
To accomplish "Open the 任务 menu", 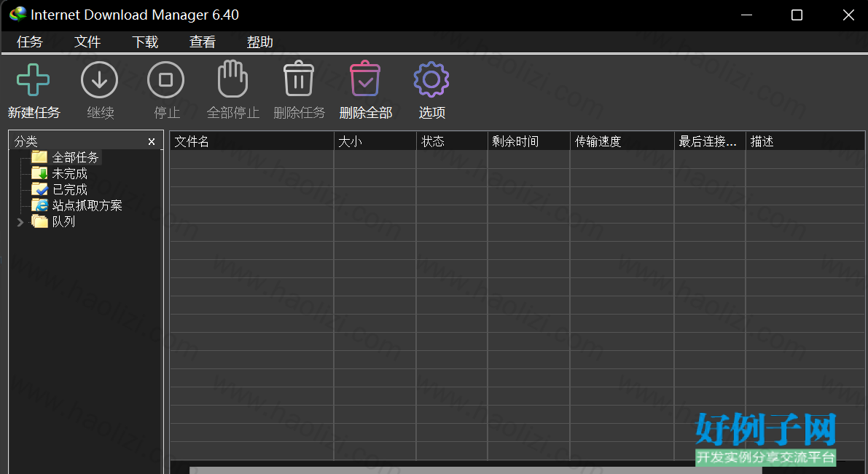I will click(x=29, y=42).
